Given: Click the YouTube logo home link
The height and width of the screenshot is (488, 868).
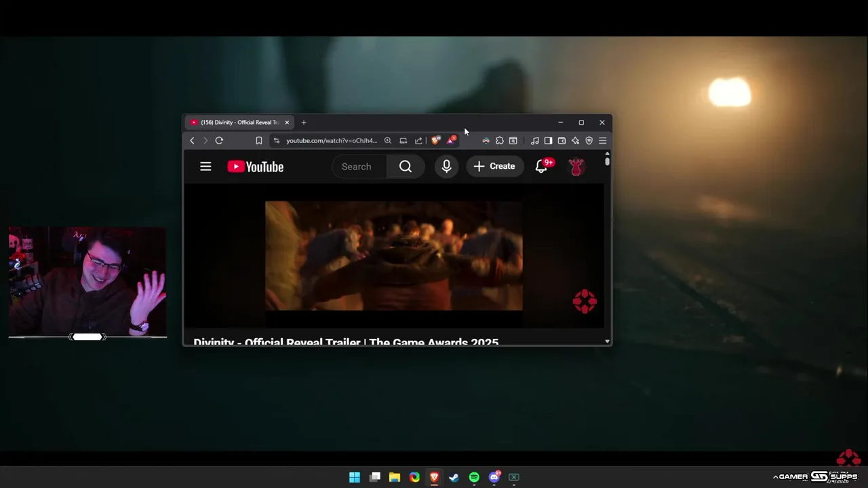Looking at the screenshot, I should pos(255,167).
